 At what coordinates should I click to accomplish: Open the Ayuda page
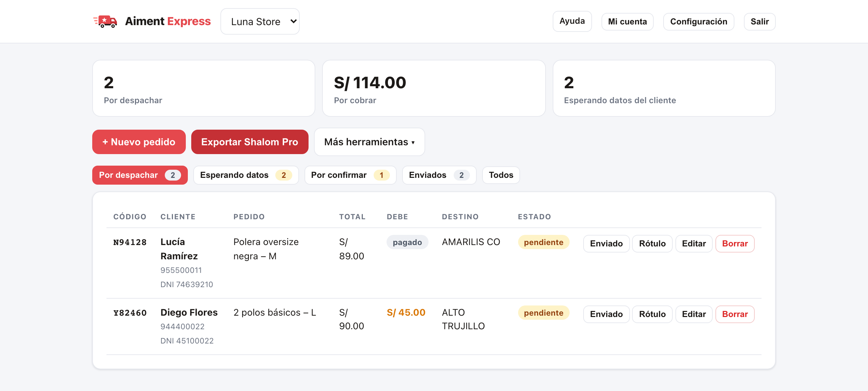pos(572,21)
